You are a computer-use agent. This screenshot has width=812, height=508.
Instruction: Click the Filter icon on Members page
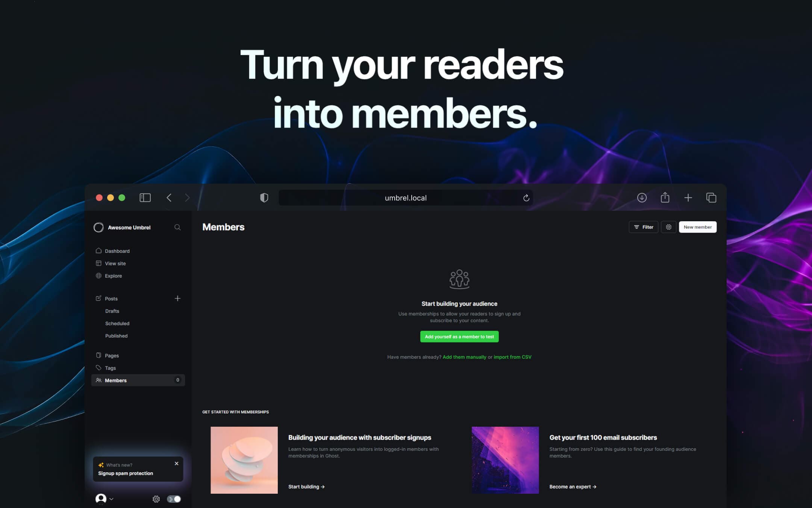pos(643,227)
